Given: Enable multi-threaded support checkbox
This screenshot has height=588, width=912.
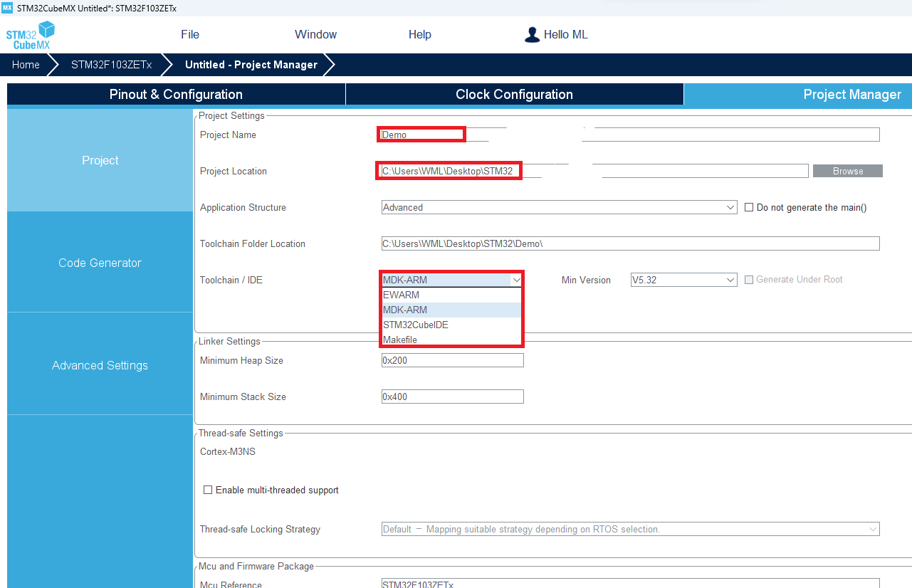Looking at the screenshot, I should [x=208, y=490].
